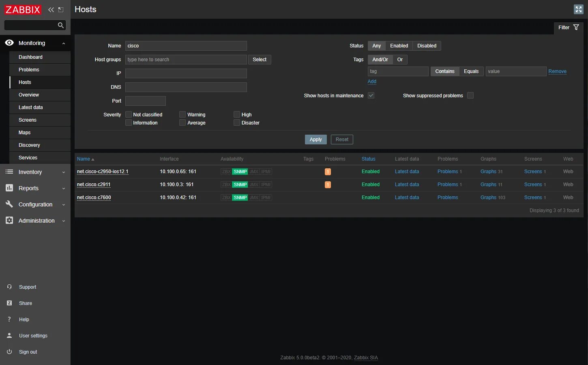Image resolution: width=588 pixels, height=365 pixels.
Task: Click the Administration gear icon
Action: coord(9,221)
